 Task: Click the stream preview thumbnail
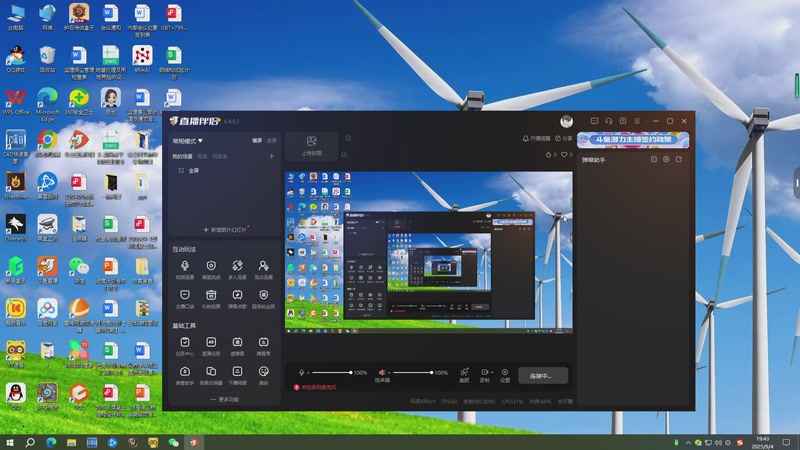tap(429, 253)
